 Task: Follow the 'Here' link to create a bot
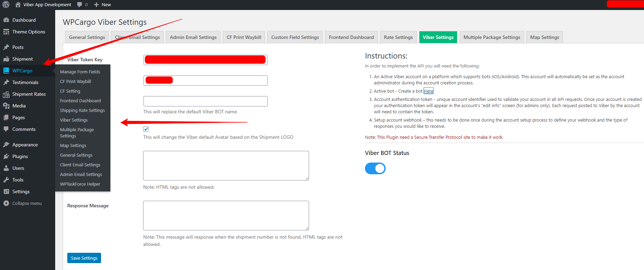[428, 91]
